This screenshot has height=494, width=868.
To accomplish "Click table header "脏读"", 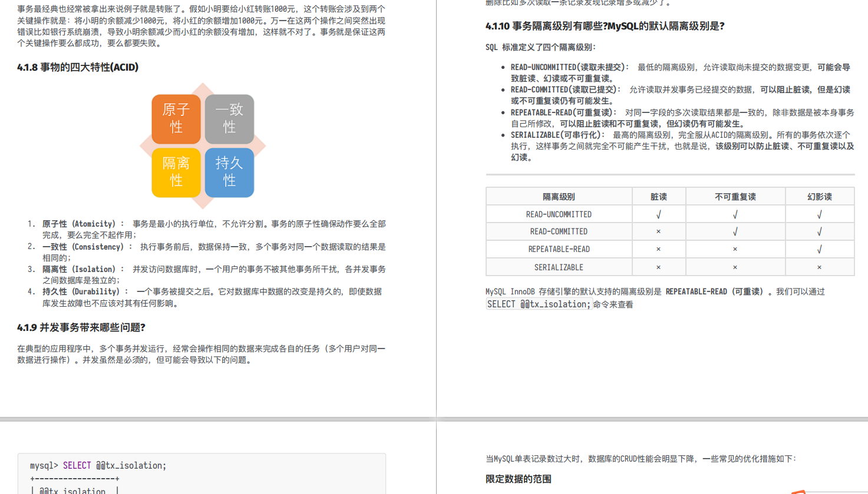I will tap(659, 197).
